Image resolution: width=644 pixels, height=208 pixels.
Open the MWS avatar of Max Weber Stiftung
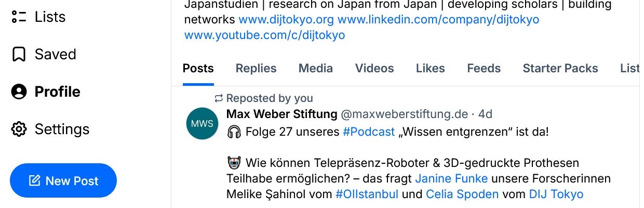tap(202, 124)
